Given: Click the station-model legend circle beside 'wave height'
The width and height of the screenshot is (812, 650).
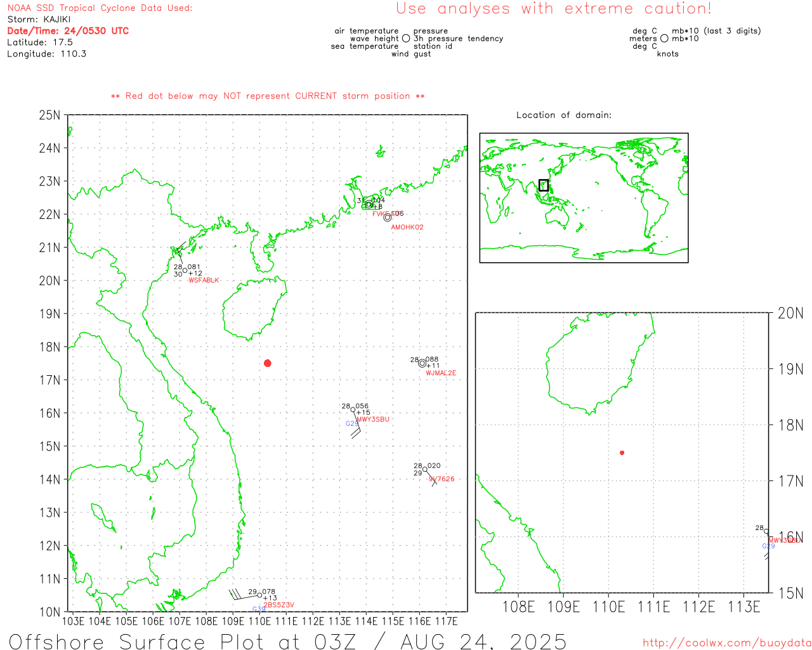Looking at the screenshot, I should coord(406,39).
